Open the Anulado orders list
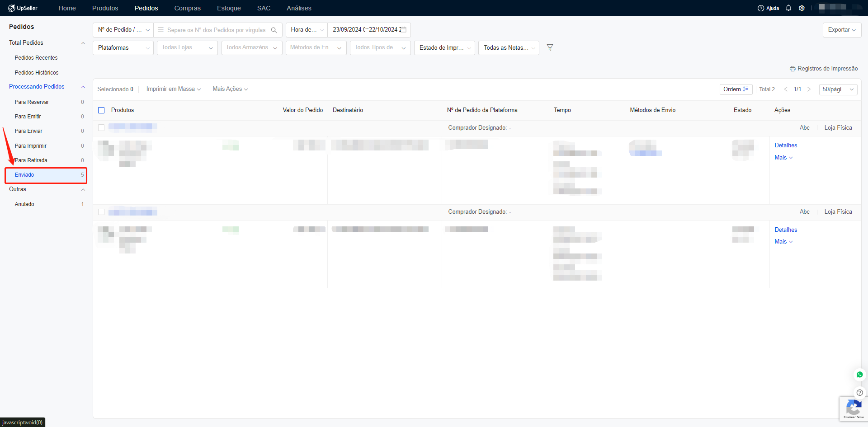The height and width of the screenshot is (427, 868). (46, 204)
